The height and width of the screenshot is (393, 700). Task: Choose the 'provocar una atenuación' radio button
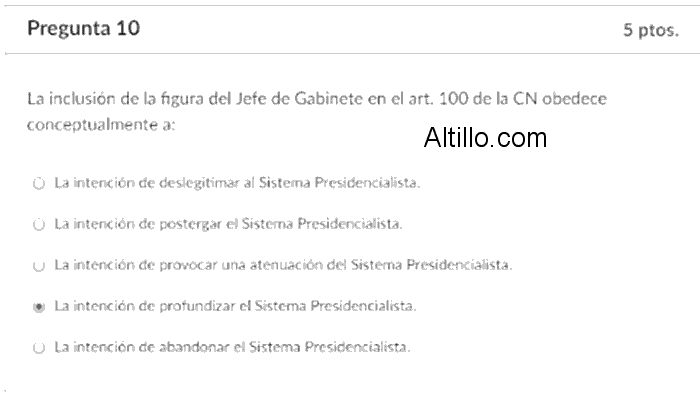coord(39,265)
